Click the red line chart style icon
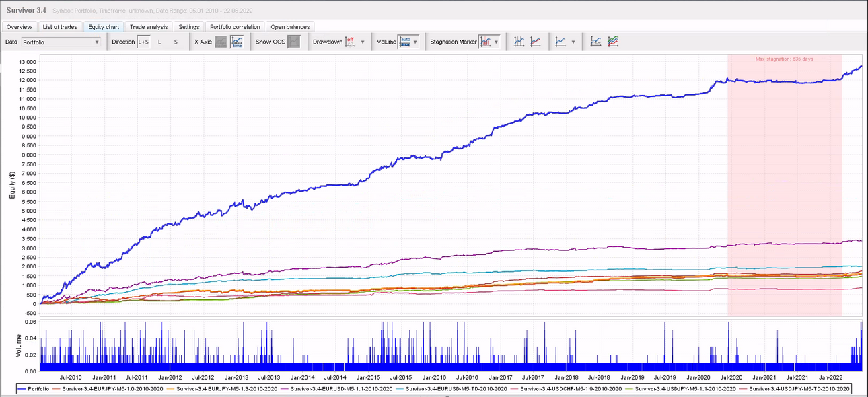The height and width of the screenshot is (397, 868). tap(535, 42)
